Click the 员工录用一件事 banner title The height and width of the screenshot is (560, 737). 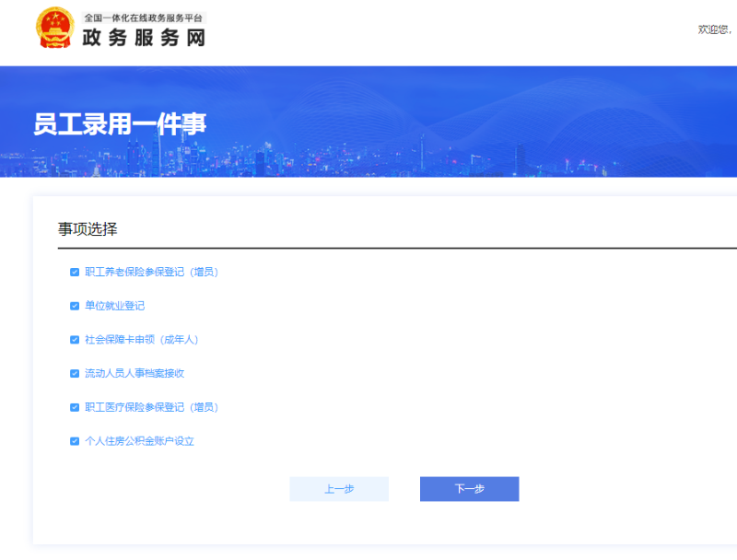[120, 124]
